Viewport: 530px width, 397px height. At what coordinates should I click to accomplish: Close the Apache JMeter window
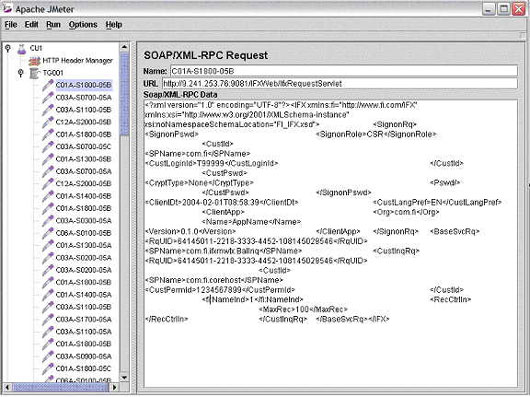519,9
